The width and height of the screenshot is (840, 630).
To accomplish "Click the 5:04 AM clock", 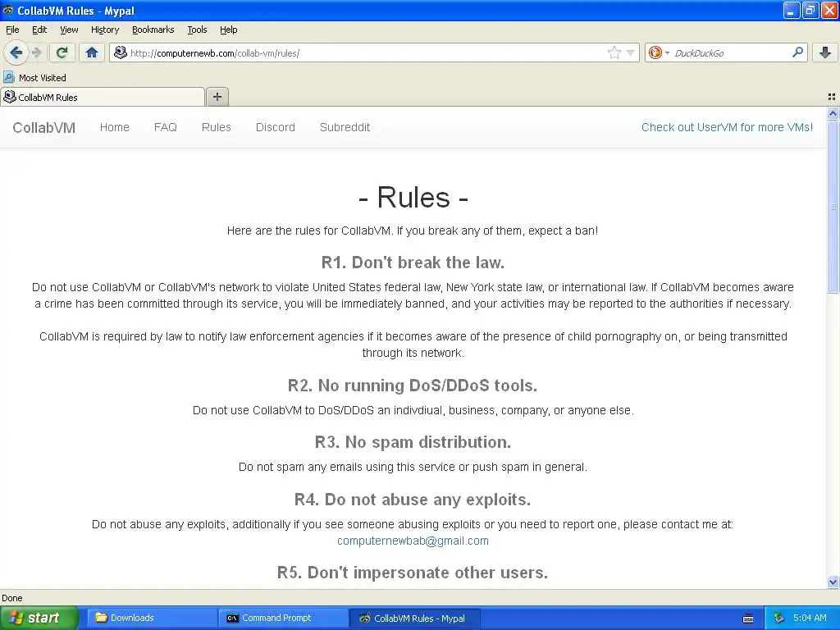I will pyautogui.click(x=810, y=618).
